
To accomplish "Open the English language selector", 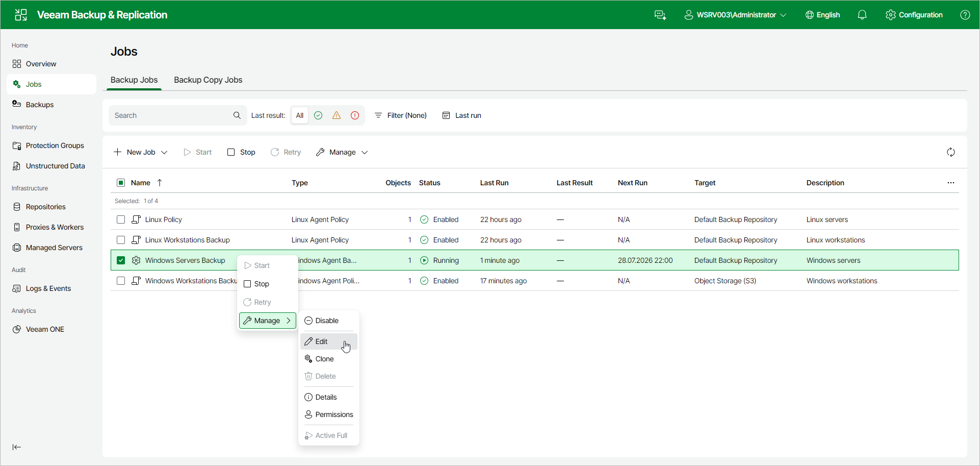I will click(822, 15).
